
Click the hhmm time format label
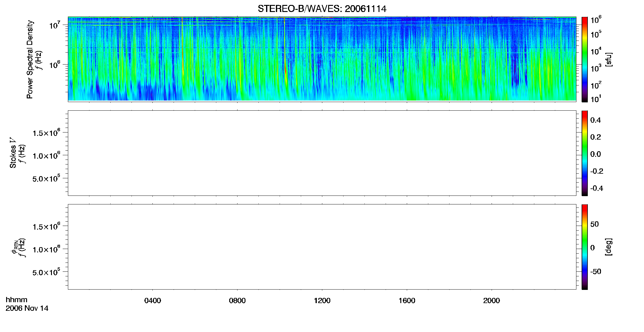pos(17,300)
